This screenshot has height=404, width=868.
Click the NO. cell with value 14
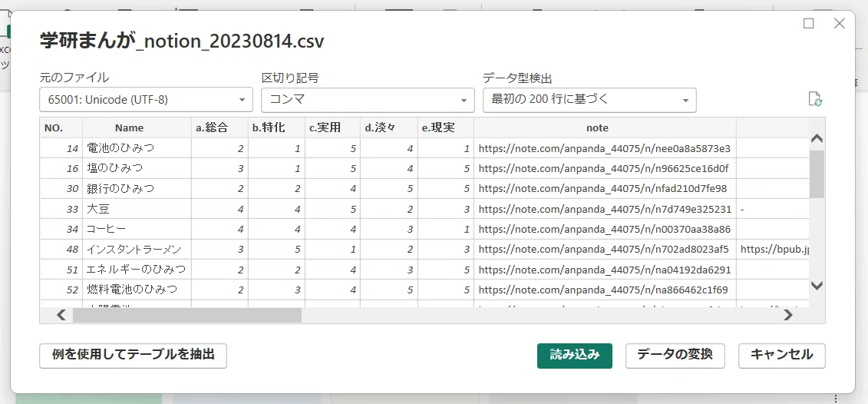pos(61,148)
